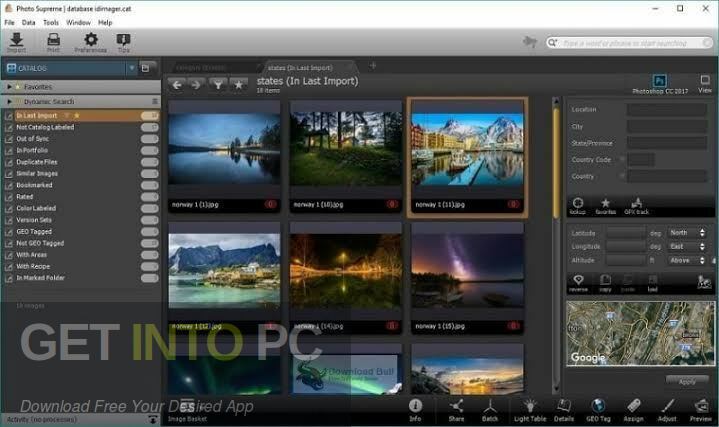The height and width of the screenshot is (427, 719).
Task: Click the Print toolbar icon
Action: click(54, 42)
